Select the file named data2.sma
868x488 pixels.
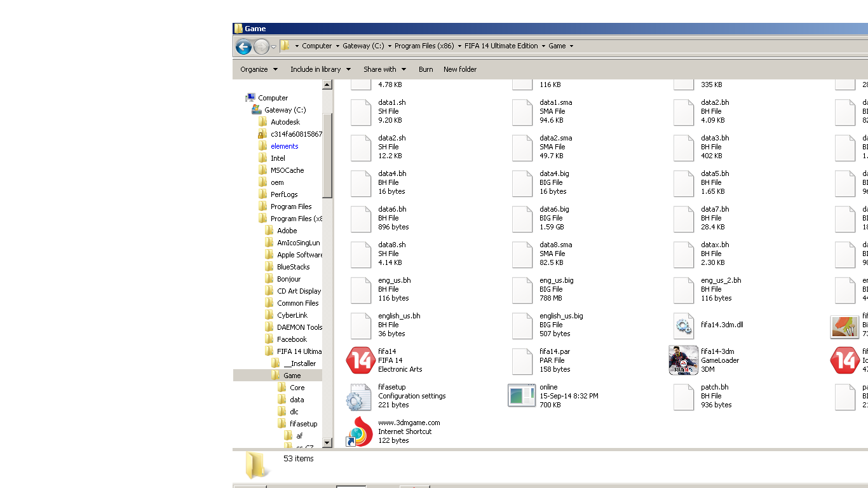pos(555,138)
